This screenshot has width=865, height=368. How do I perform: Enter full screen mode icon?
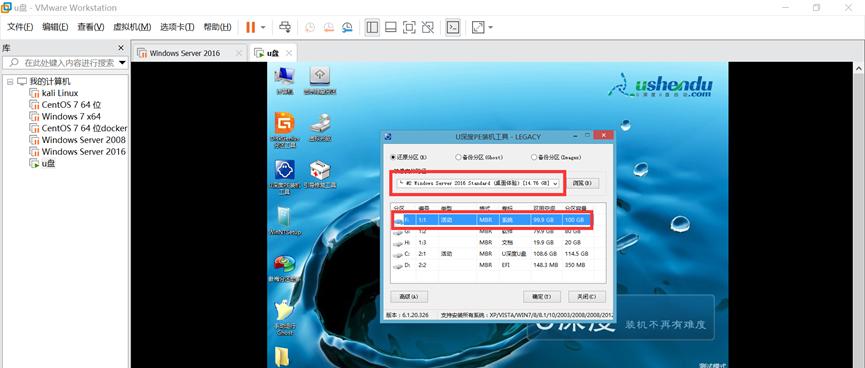[409, 27]
